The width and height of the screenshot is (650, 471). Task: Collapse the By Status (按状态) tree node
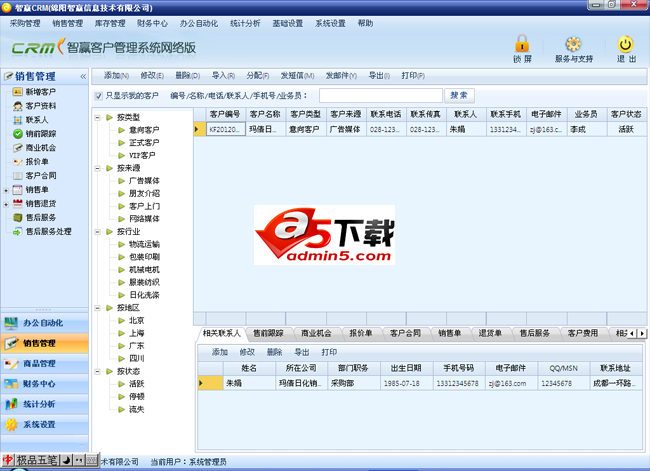(98, 371)
